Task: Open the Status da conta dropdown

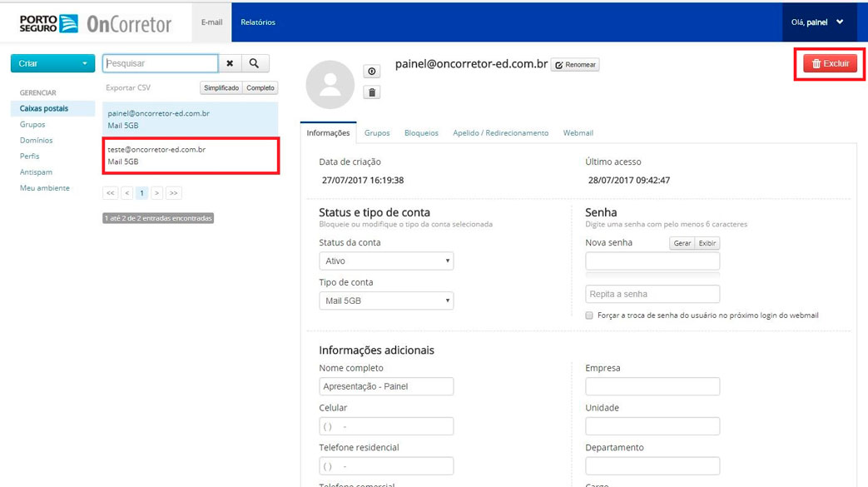Action: pos(386,261)
